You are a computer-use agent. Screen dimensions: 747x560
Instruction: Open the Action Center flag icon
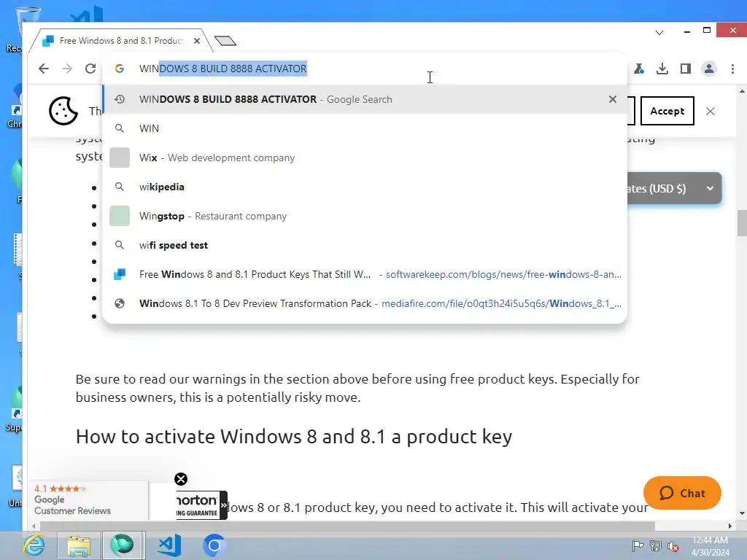coord(638,545)
